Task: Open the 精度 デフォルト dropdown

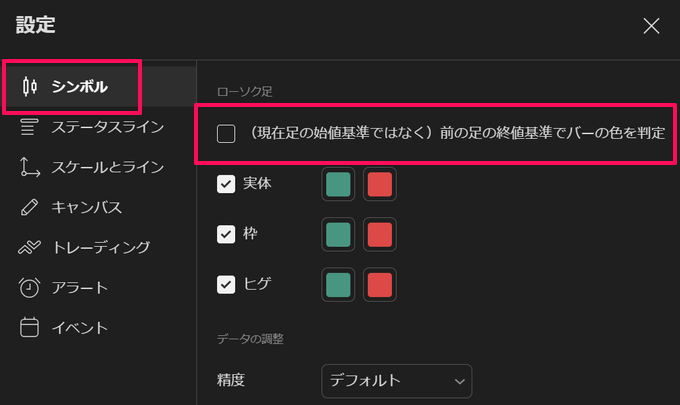Action: pyautogui.click(x=396, y=381)
